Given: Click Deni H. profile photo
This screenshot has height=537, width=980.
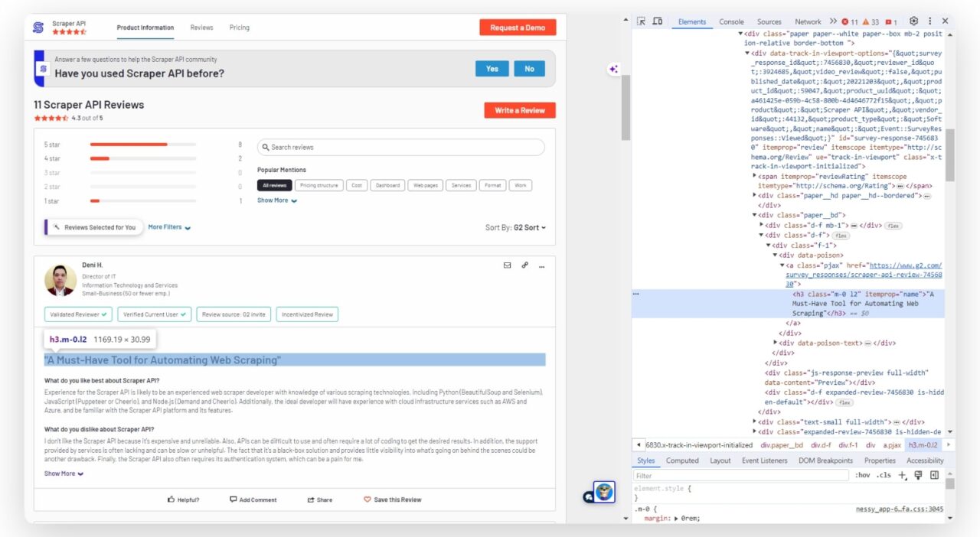Looking at the screenshot, I should point(60,281).
